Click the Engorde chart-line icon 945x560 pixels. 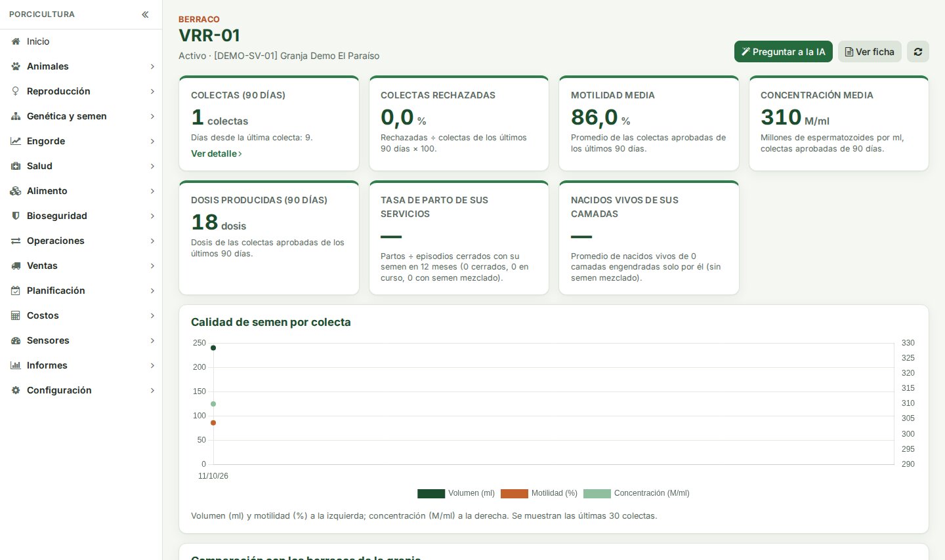click(x=16, y=141)
